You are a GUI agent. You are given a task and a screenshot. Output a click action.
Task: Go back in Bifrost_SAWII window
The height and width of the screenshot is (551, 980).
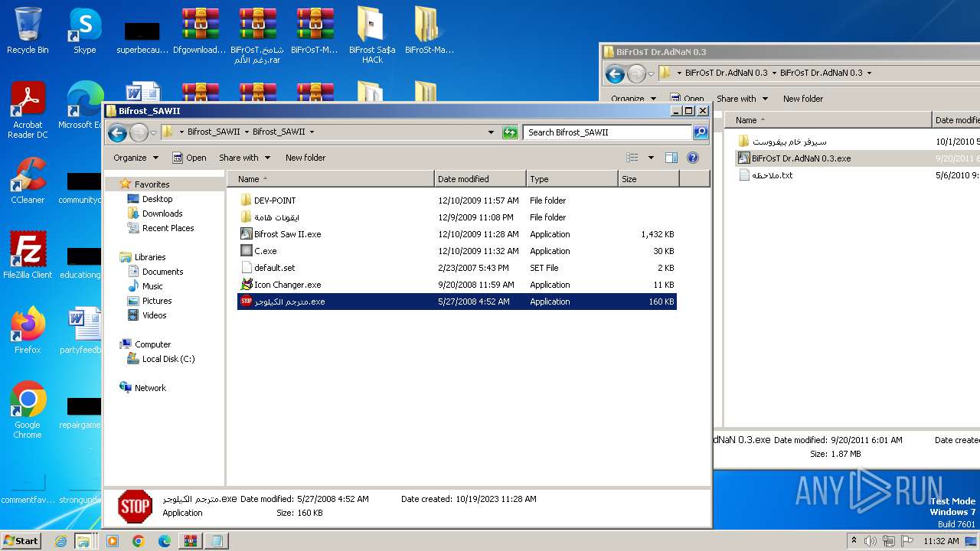[117, 132]
